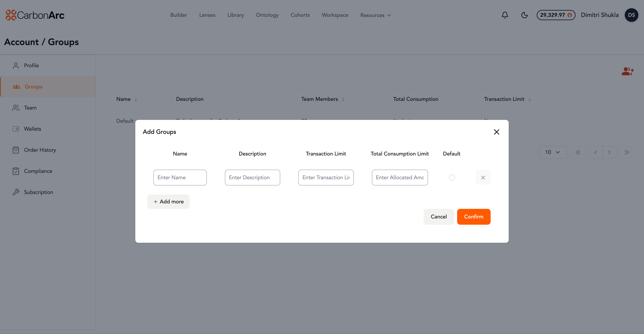Image resolution: width=644 pixels, height=334 pixels.
Task: Go to the Subscription sidebar item
Action: click(x=38, y=192)
